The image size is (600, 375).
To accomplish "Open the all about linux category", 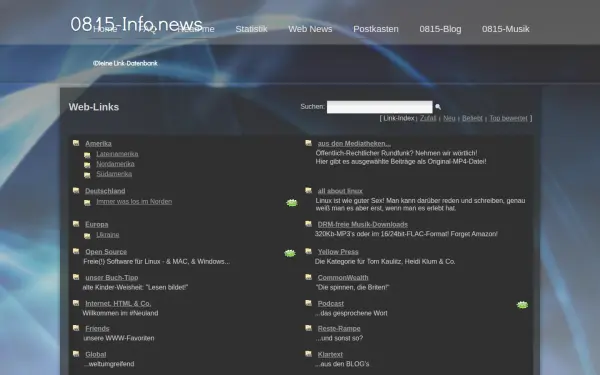I will 340,191.
